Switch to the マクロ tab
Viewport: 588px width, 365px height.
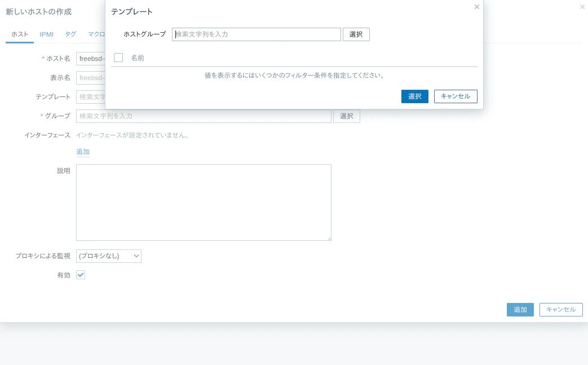click(96, 34)
